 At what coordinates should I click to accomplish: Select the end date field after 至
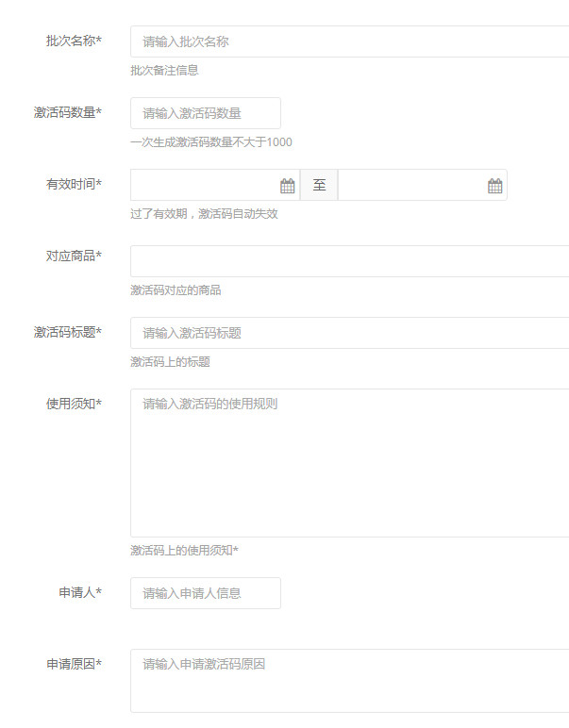click(x=411, y=186)
